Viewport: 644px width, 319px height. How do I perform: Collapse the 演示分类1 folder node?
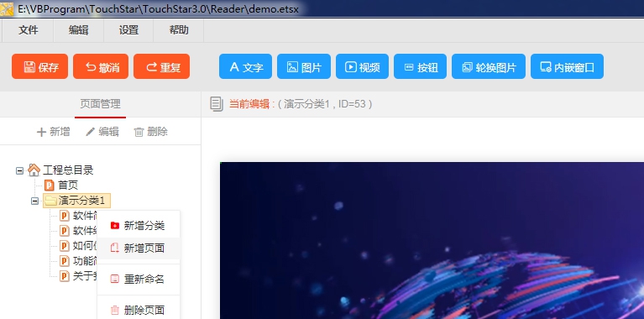35,201
